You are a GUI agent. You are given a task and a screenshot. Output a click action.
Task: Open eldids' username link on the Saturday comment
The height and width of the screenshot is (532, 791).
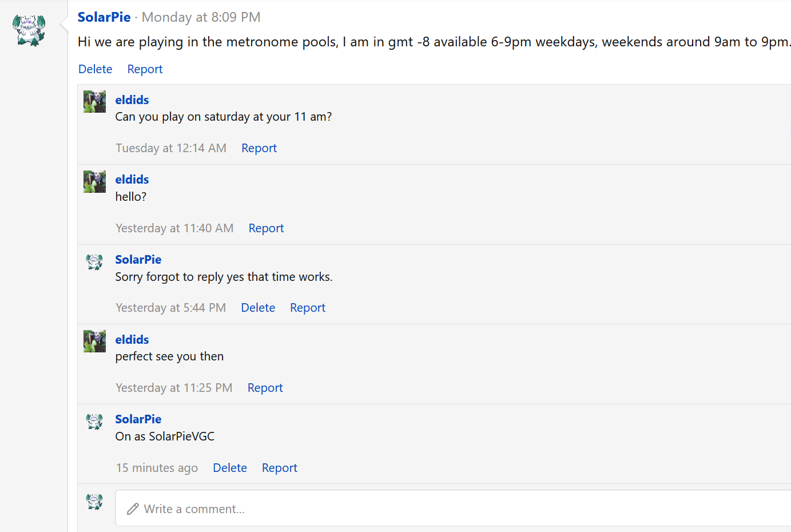coord(132,100)
